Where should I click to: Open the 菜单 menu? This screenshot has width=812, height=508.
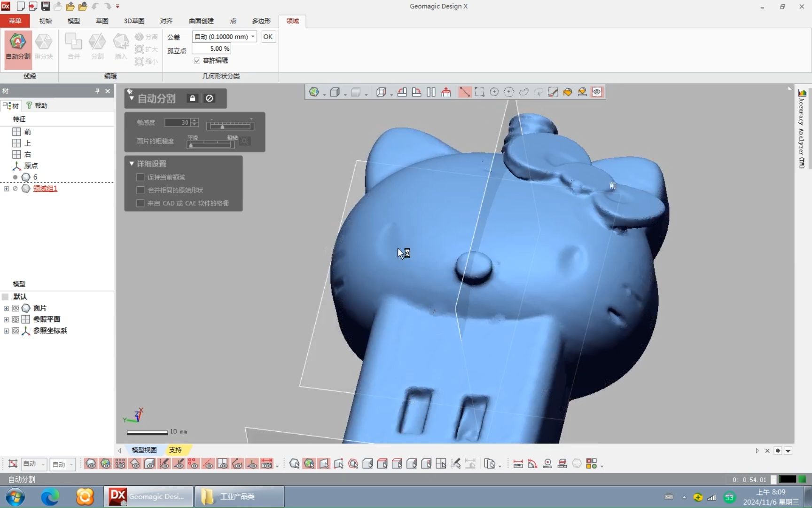pyautogui.click(x=15, y=21)
